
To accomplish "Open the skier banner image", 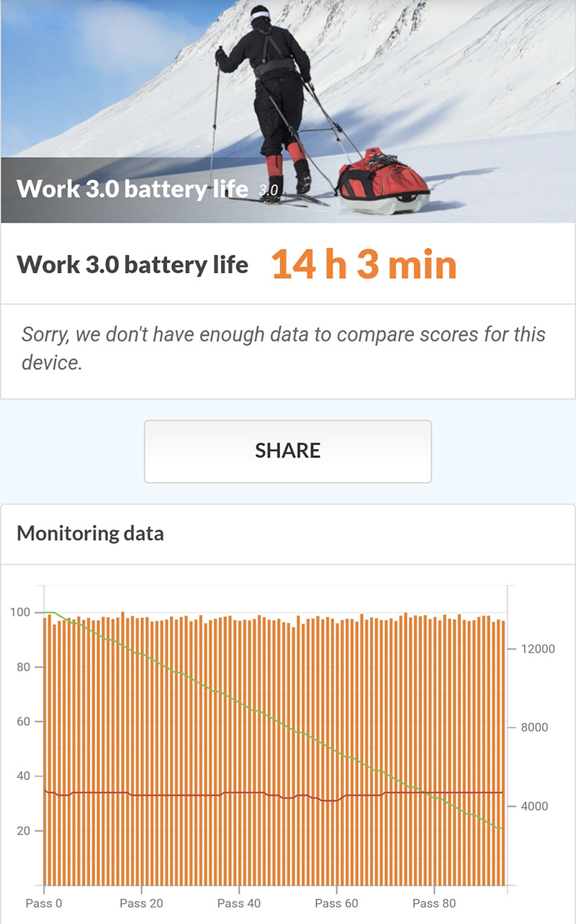I will (x=288, y=112).
